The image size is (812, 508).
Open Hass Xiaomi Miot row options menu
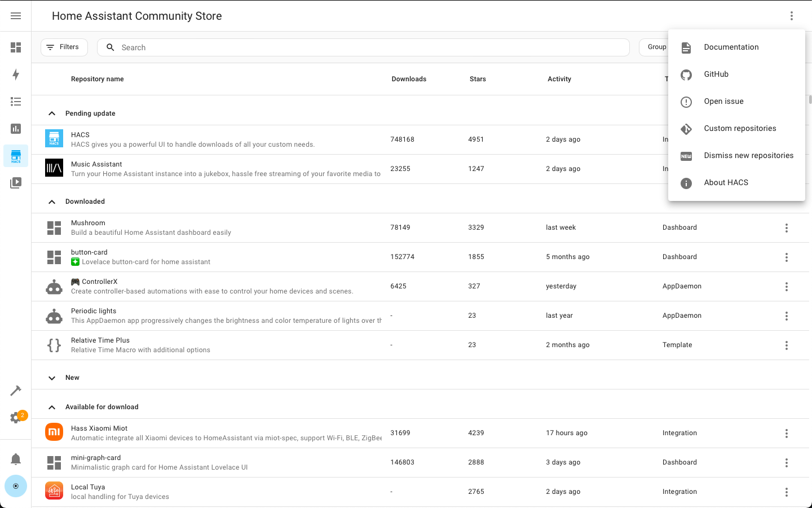[x=787, y=433]
